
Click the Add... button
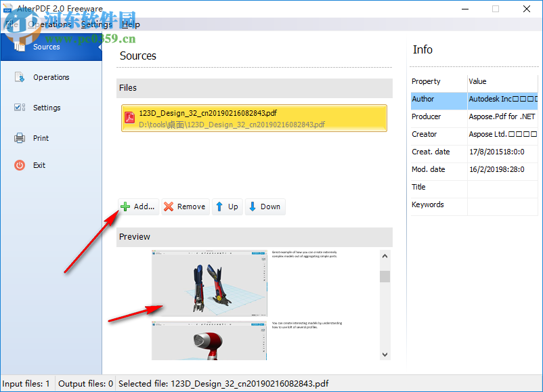(139, 206)
